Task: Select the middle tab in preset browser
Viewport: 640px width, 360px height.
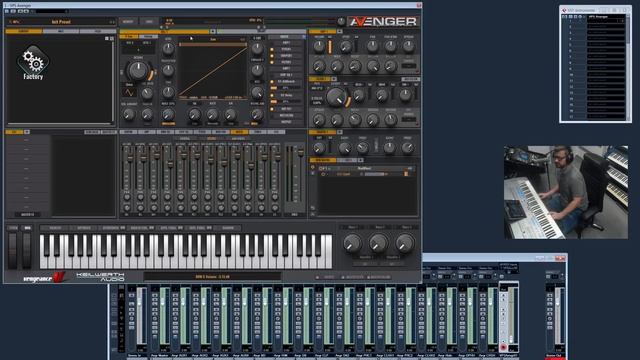Action: click(61, 31)
